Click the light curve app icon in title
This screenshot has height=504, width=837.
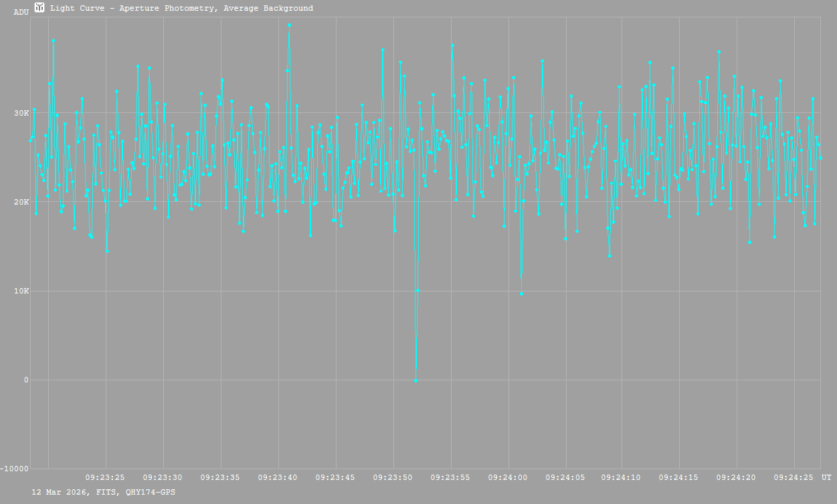pos(39,8)
